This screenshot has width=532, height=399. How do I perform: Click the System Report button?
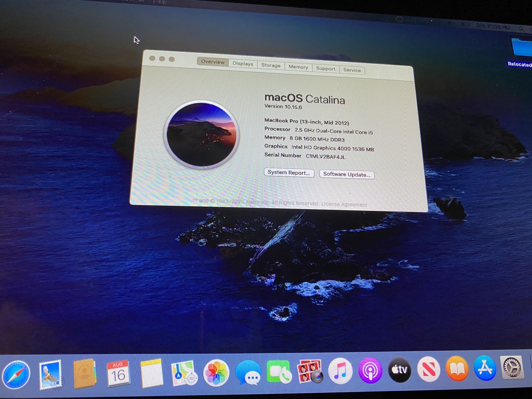289,173
